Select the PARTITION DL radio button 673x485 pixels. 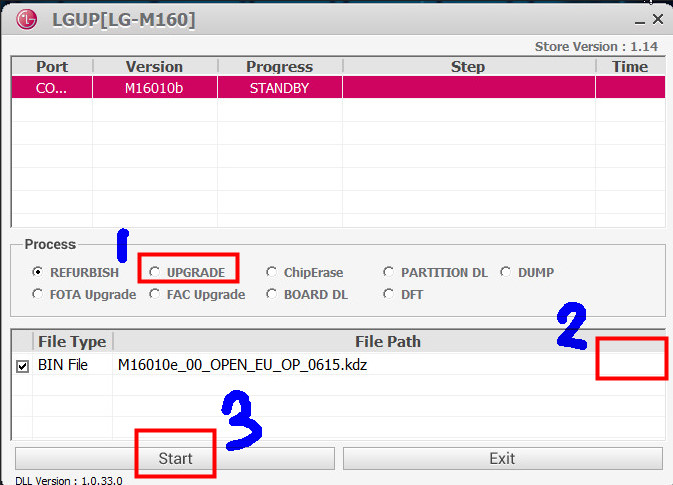388,272
